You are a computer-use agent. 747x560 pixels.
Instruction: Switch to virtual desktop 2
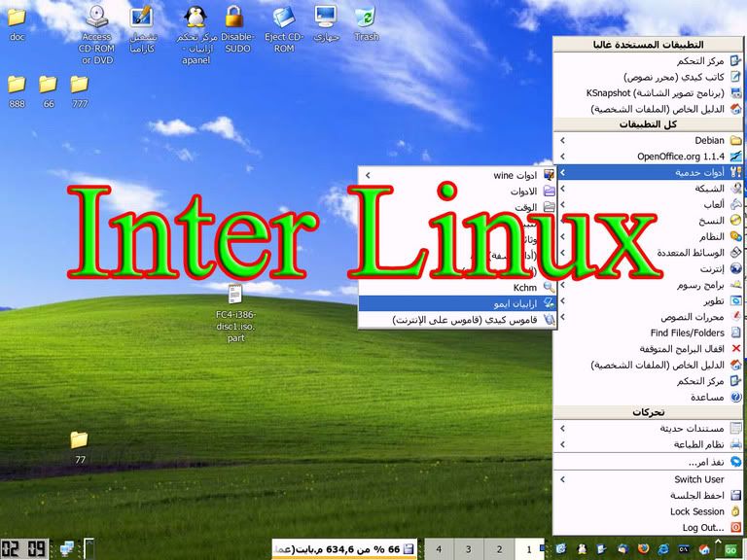coord(499,549)
